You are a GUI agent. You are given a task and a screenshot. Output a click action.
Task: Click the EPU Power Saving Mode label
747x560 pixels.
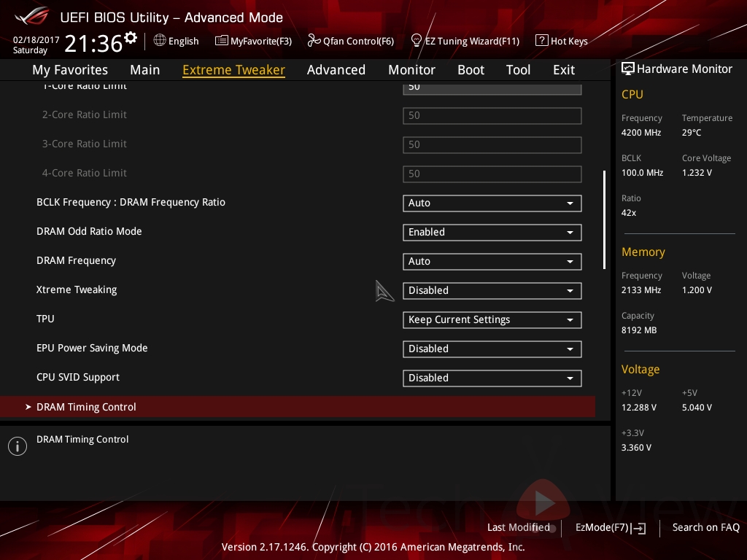[x=92, y=348]
